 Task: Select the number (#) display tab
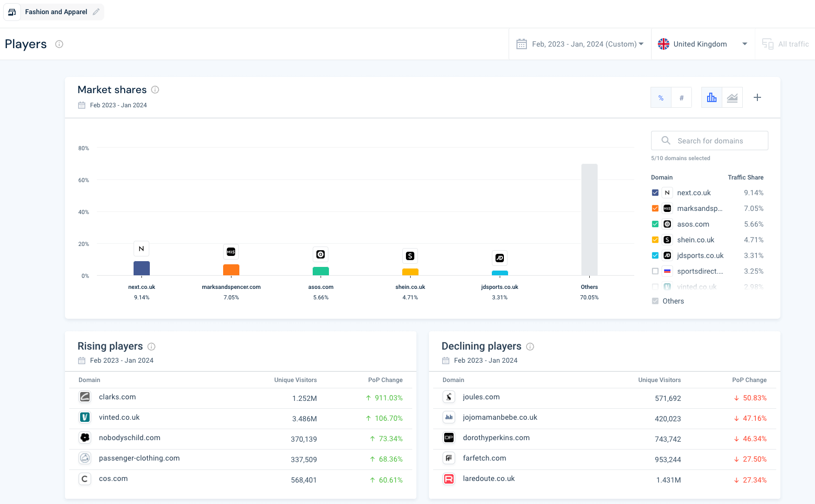[x=681, y=98]
